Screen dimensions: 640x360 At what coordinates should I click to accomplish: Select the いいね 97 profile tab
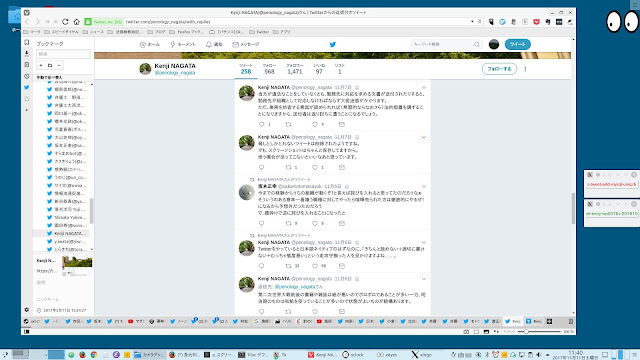(319, 69)
